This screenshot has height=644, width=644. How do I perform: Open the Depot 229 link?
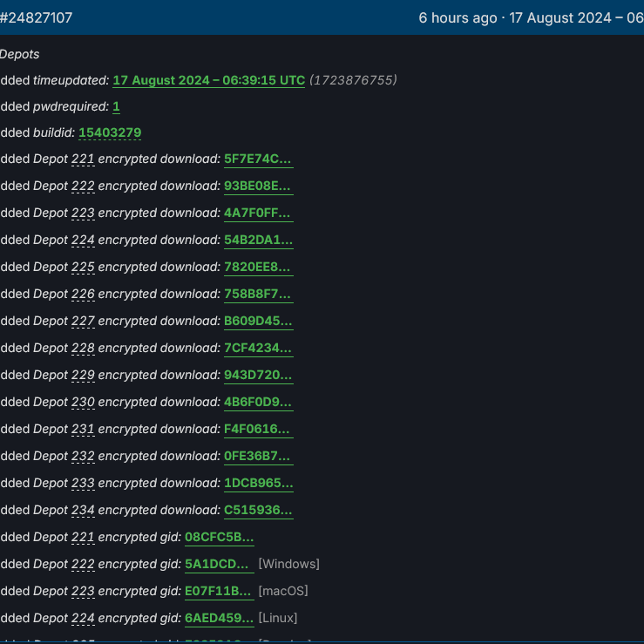pyautogui.click(x=83, y=376)
